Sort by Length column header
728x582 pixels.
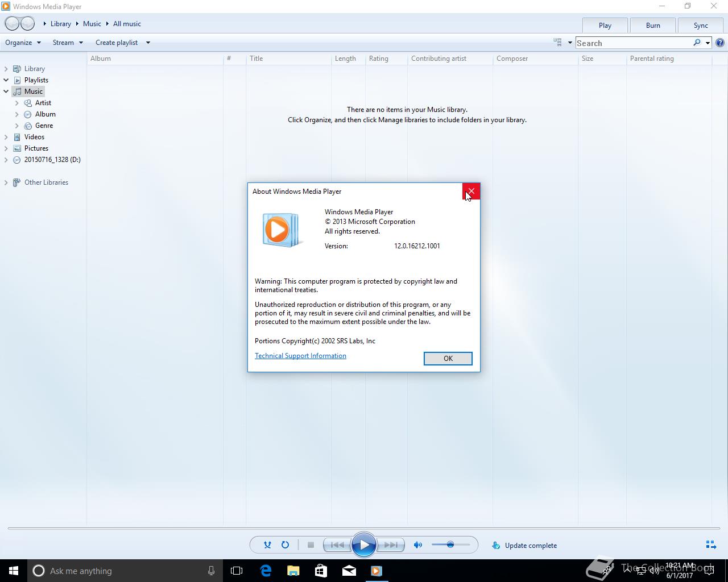348,59
